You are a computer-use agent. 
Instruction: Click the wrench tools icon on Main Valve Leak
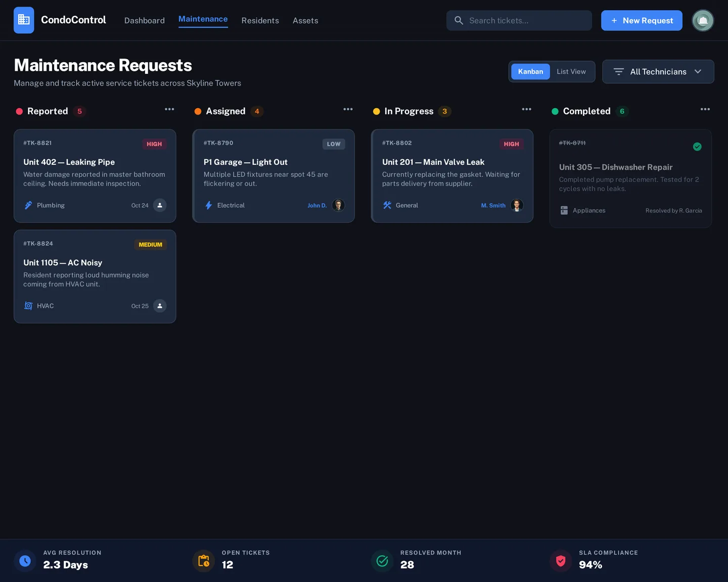tap(387, 206)
